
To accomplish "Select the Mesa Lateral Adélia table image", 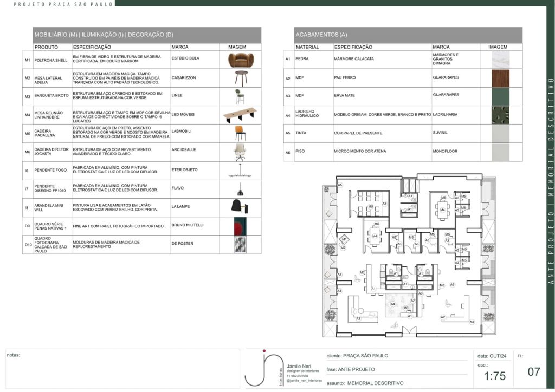I will (x=241, y=77).
